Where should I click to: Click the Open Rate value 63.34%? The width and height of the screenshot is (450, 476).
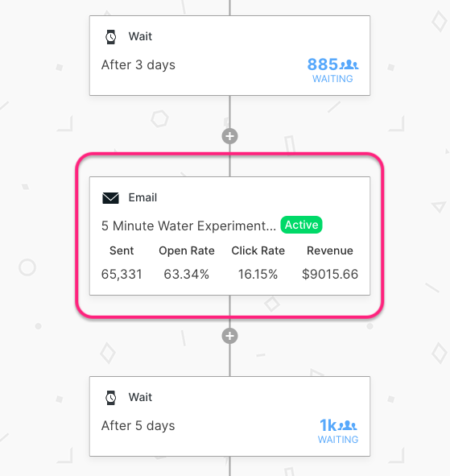186,274
